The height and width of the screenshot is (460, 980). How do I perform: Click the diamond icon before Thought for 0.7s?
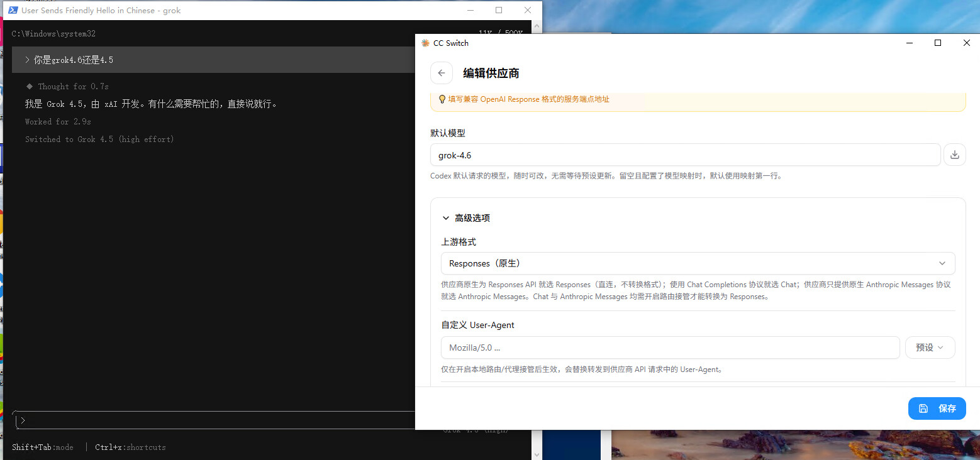pos(29,86)
